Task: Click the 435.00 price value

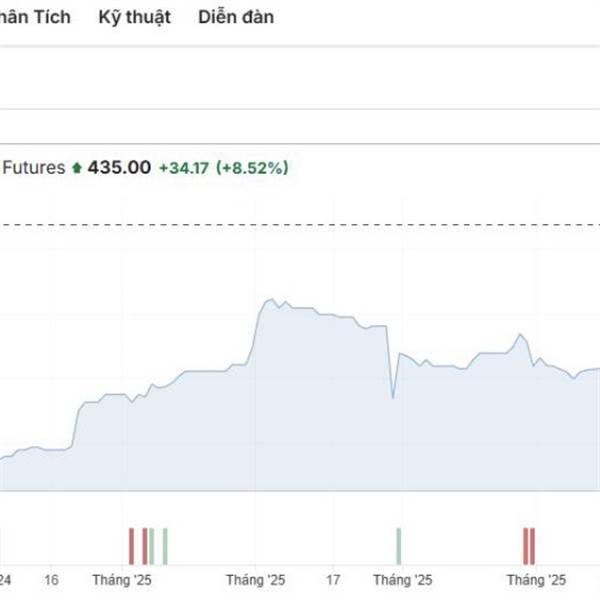Action: (x=119, y=168)
